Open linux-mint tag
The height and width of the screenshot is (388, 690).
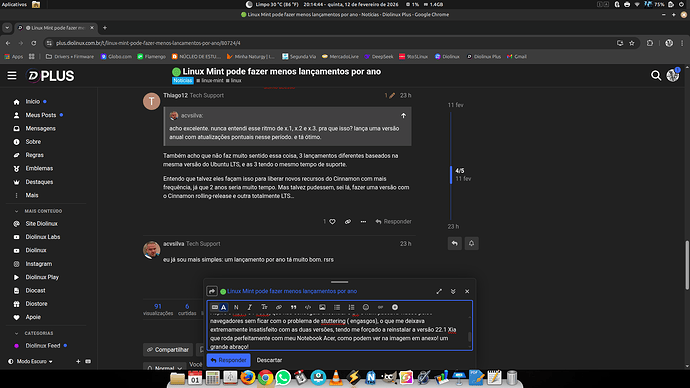[x=210, y=81]
